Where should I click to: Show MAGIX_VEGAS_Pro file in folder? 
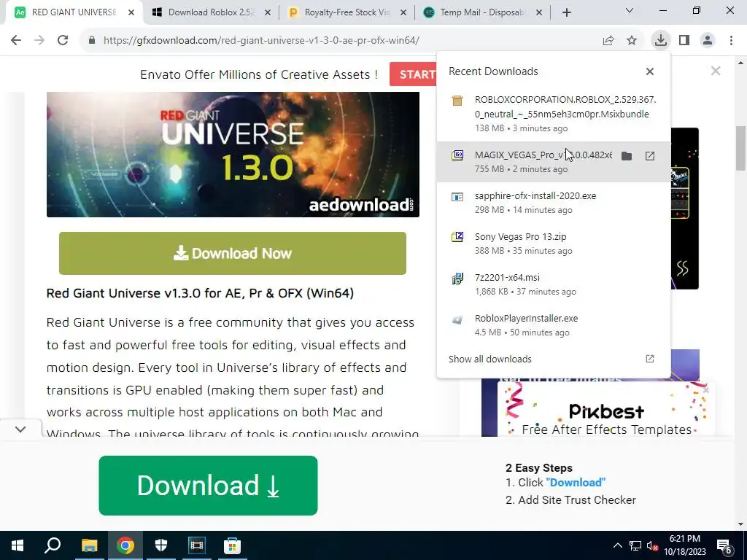click(x=627, y=156)
